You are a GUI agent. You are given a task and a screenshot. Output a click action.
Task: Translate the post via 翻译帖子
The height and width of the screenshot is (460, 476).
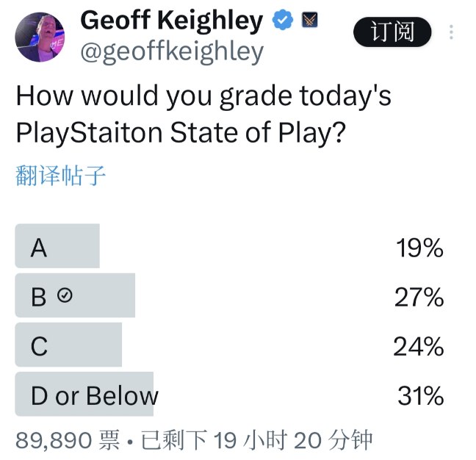tap(61, 176)
